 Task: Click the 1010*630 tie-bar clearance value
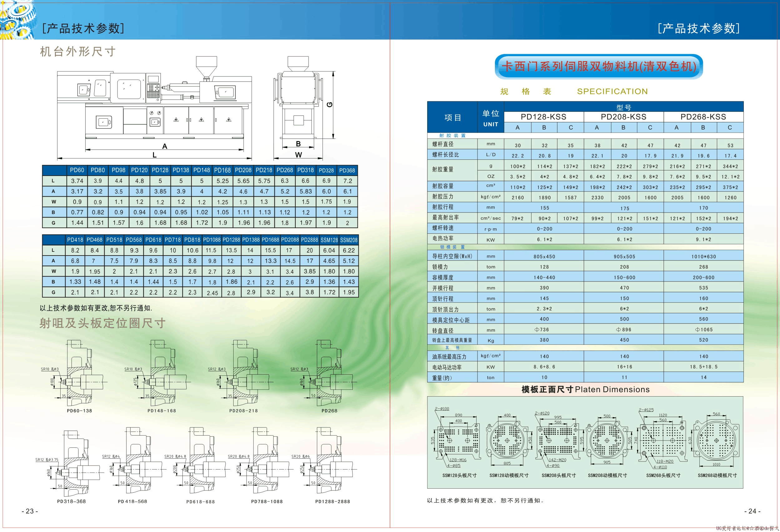coord(703,256)
